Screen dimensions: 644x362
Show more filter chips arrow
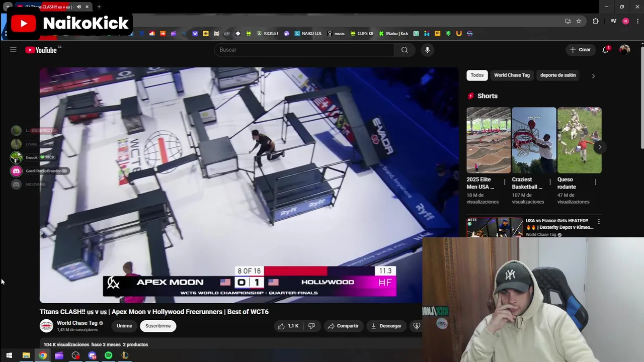[593, 76]
